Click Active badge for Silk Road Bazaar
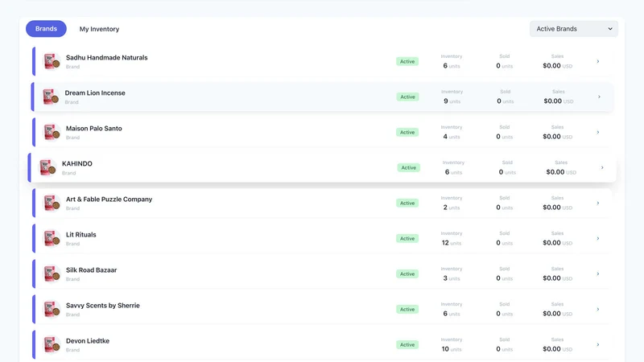 (x=407, y=274)
